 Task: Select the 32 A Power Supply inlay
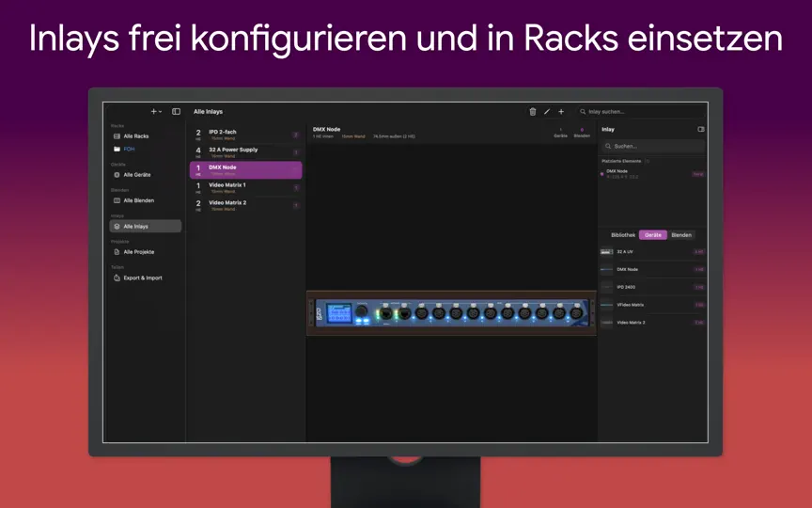coord(246,152)
